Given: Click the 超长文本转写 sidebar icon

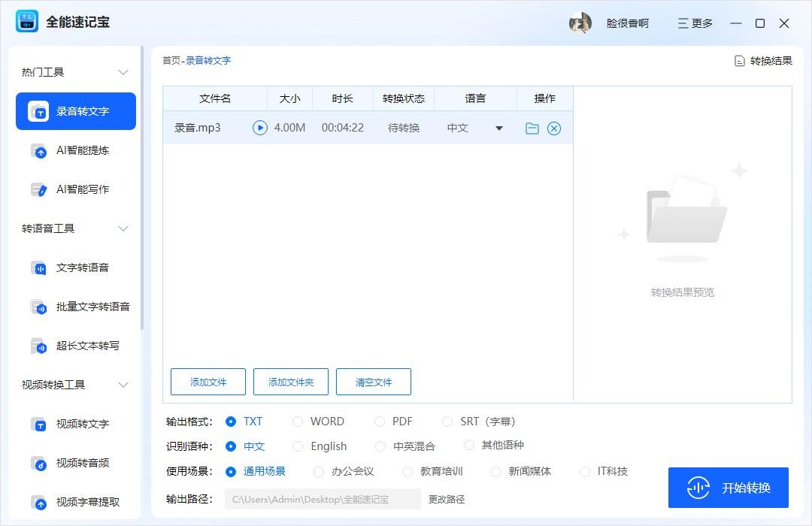Looking at the screenshot, I should point(39,346).
